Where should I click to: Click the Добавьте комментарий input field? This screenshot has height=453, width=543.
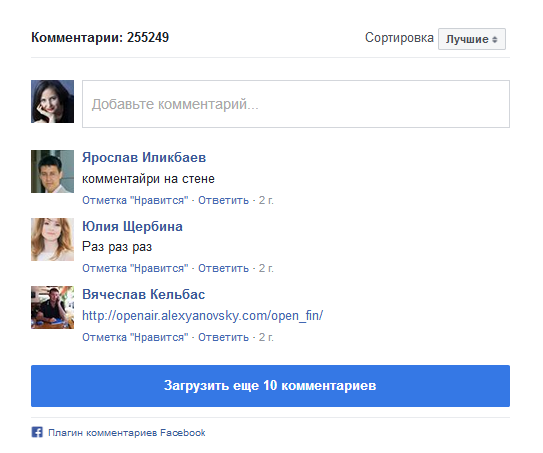pyautogui.click(x=296, y=104)
